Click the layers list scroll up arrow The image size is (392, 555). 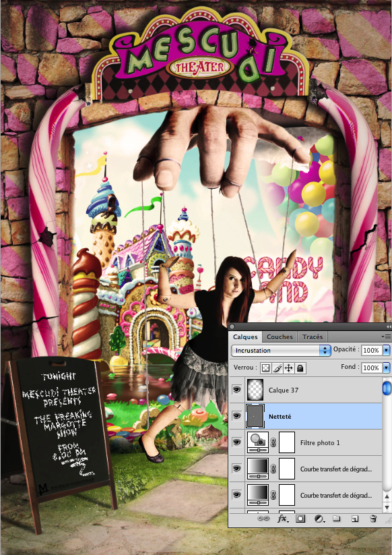(x=387, y=497)
